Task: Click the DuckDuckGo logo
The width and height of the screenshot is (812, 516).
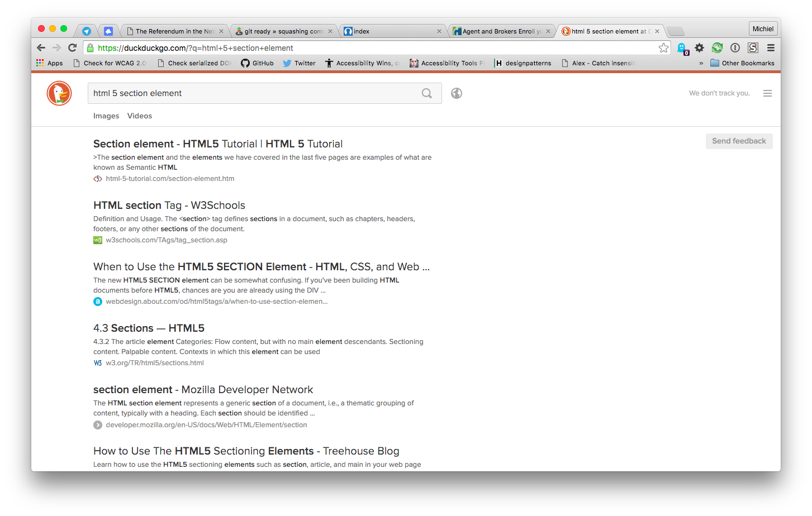Action: click(59, 93)
